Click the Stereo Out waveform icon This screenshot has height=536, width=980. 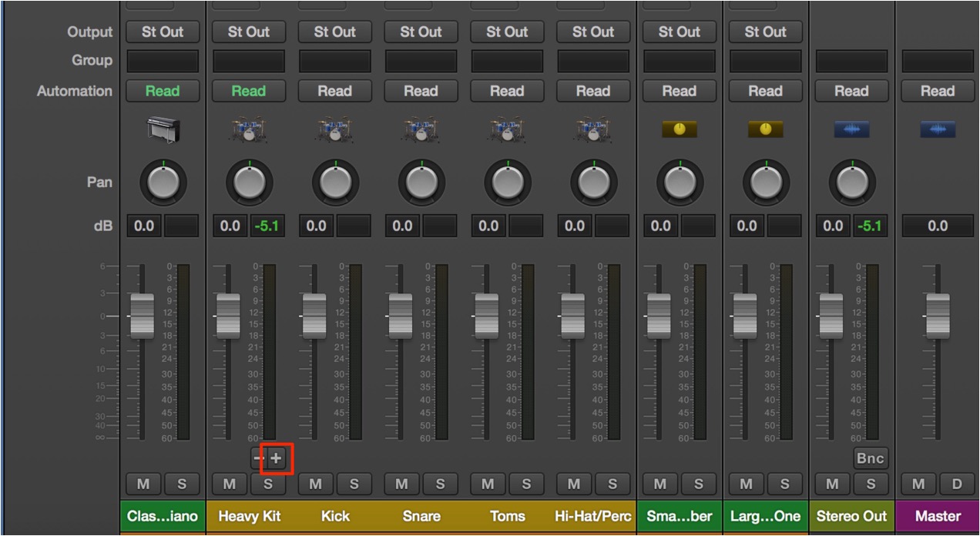click(851, 129)
